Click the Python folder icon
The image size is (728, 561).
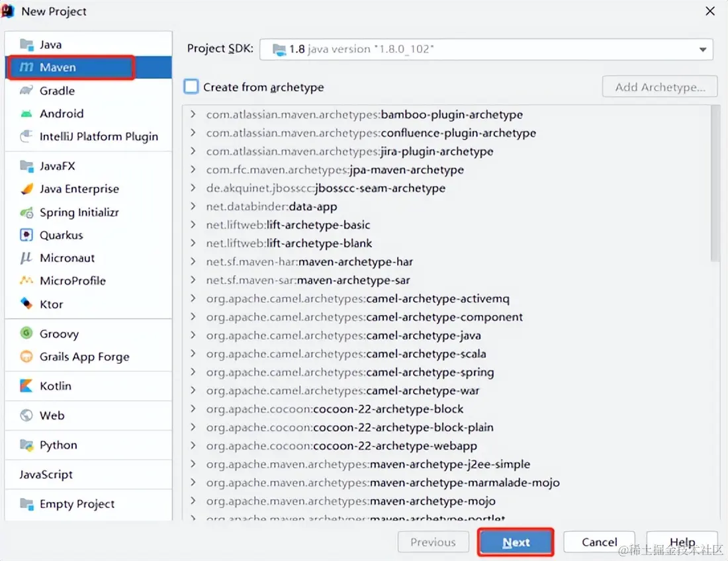click(26, 445)
